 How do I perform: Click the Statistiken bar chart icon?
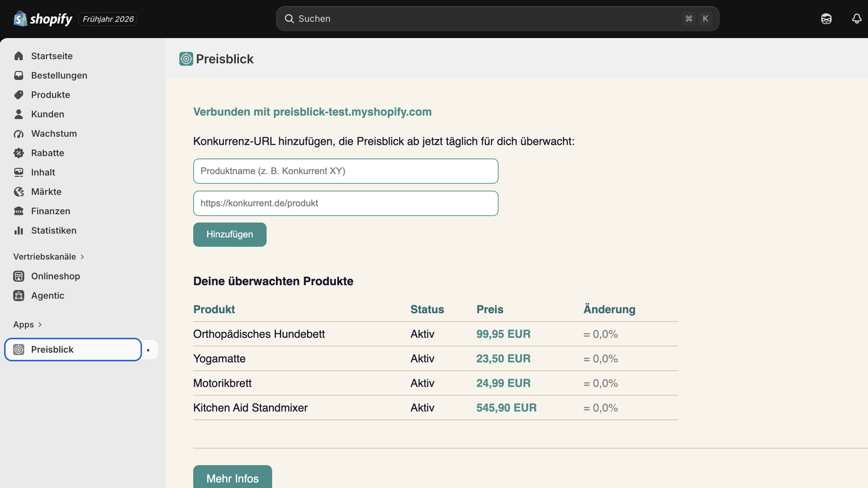coord(19,230)
